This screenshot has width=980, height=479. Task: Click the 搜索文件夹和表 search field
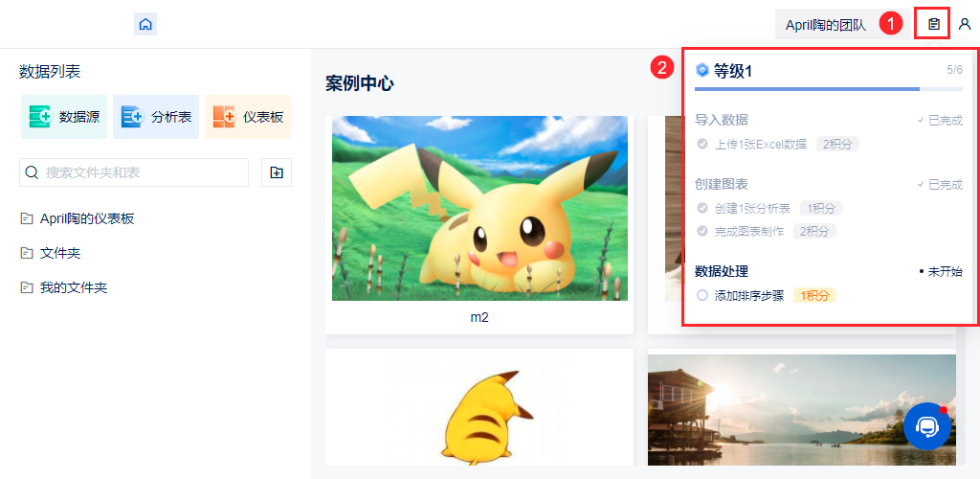(x=134, y=172)
